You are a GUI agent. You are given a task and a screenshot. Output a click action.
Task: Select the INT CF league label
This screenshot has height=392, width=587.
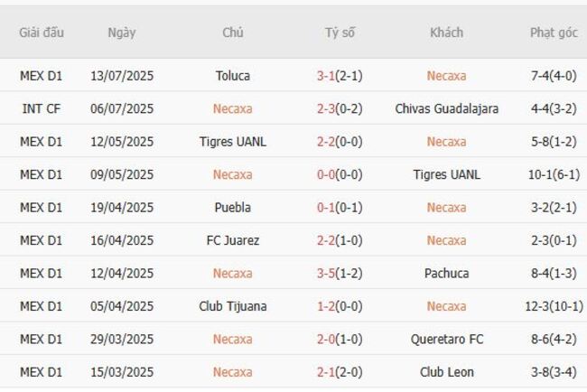42,108
